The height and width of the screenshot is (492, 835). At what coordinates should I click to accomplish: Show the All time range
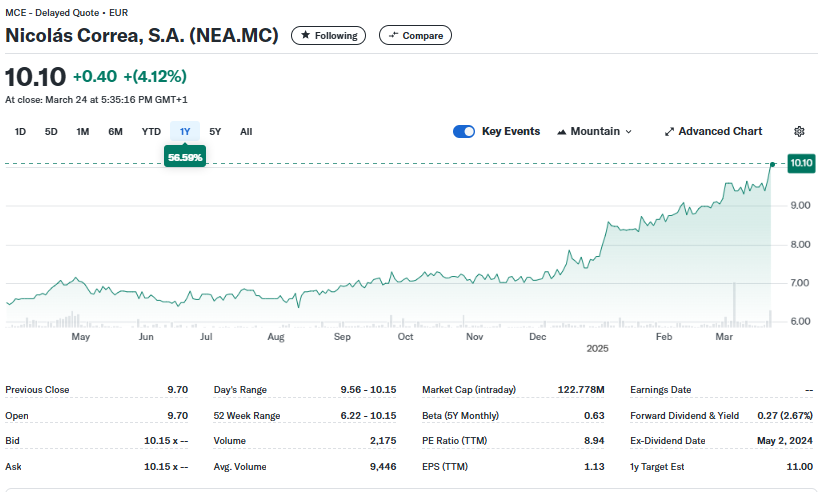(x=246, y=132)
